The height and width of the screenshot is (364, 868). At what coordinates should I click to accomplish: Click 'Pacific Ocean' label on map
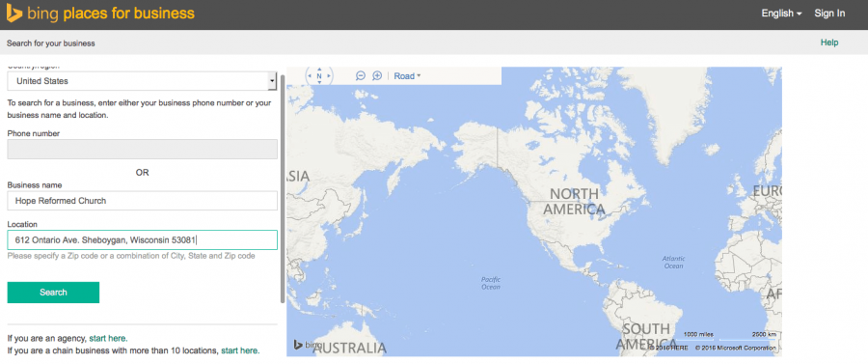[491, 283]
